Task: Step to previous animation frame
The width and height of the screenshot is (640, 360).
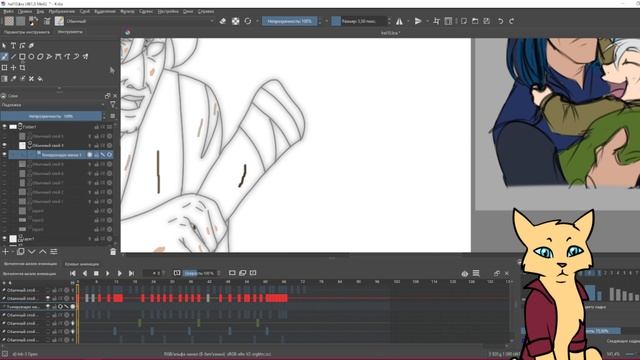Action: 84,273
